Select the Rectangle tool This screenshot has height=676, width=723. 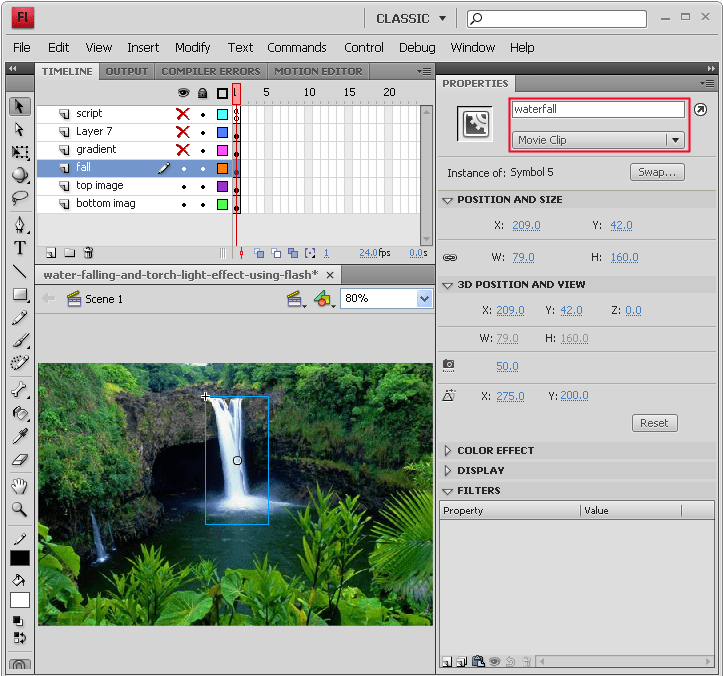pyautogui.click(x=19, y=294)
